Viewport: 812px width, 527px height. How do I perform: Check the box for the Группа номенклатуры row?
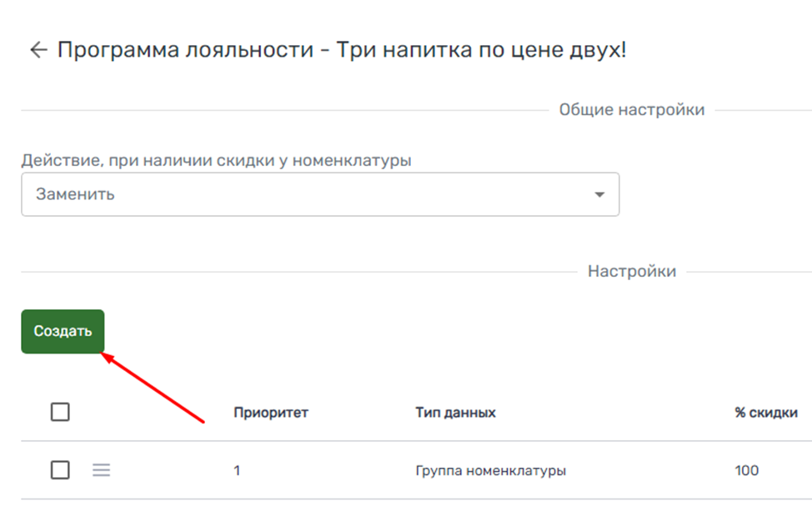[60, 470]
